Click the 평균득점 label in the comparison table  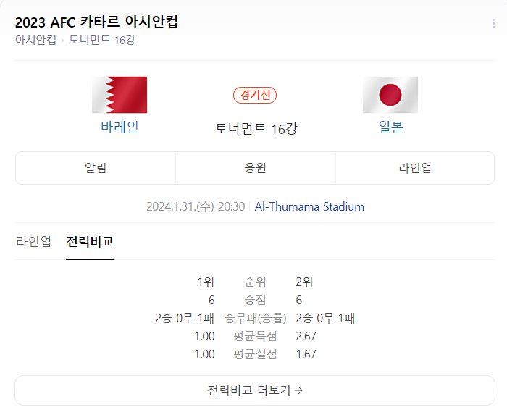point(255,336)
